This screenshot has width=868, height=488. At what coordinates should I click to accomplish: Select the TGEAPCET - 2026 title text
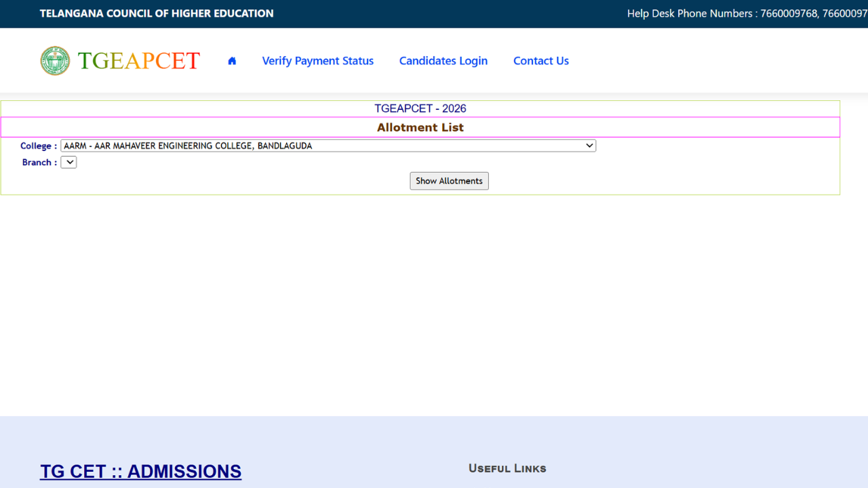(420, 108)
